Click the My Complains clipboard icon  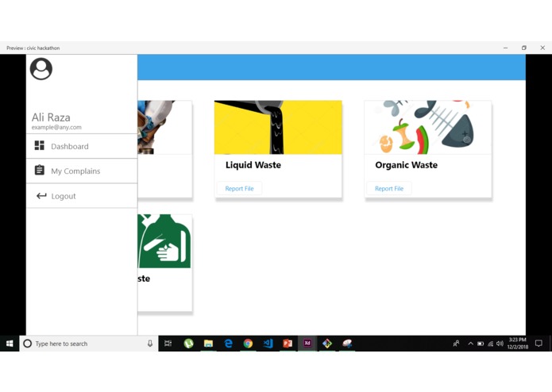coord(40,170)
